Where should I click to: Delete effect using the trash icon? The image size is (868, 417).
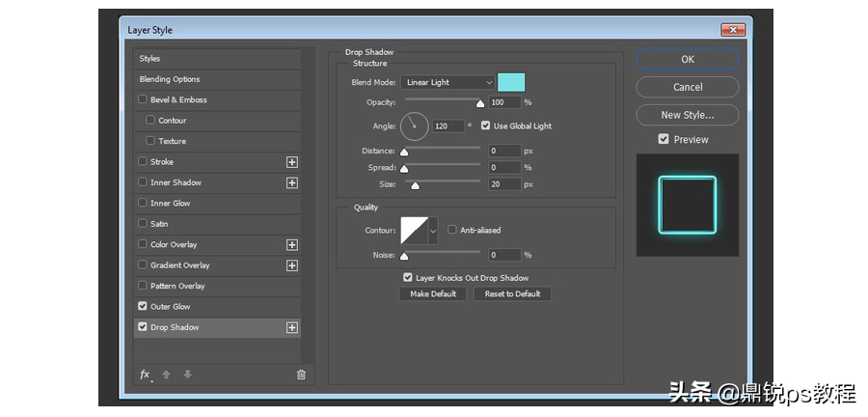coord(301,375)
